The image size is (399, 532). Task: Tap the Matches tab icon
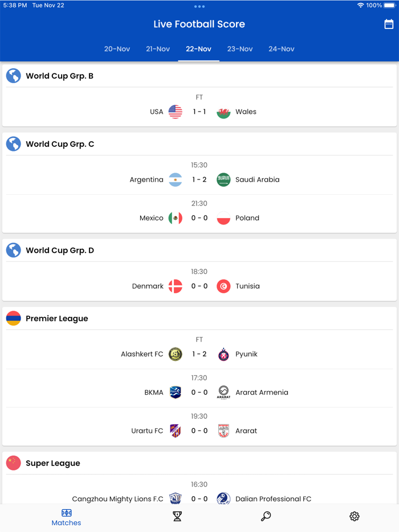click(66, 513)
